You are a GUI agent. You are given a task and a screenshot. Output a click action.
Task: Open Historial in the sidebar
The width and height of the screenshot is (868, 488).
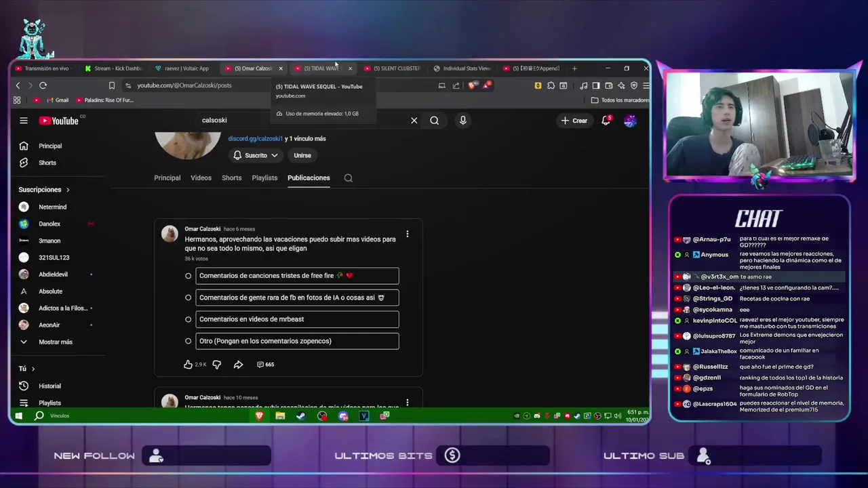coord(50,386)
